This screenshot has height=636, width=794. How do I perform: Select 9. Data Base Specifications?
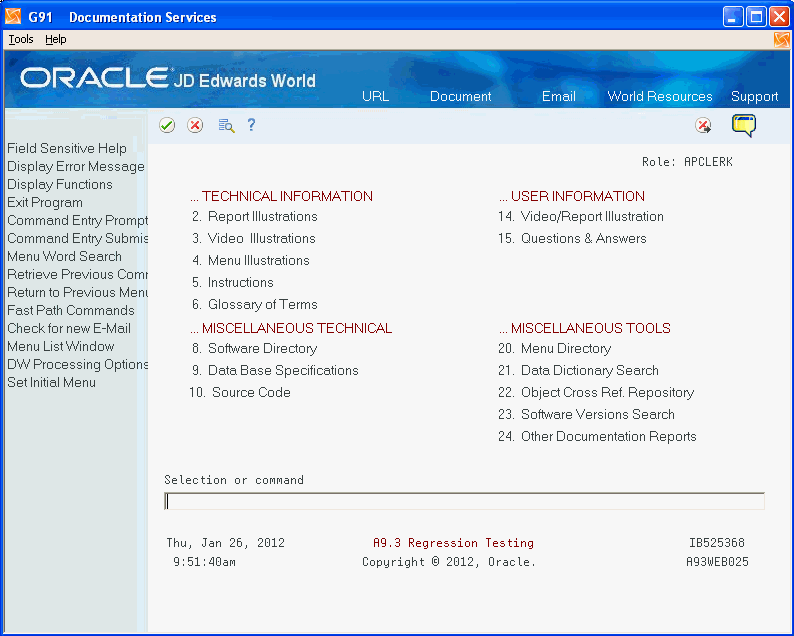pyautogui.click(x=275, y=371)
